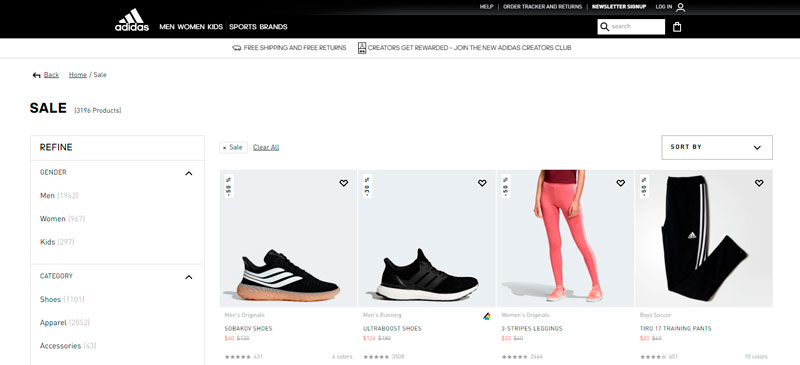Click the Clear All link
800x365 pixels.
[x=266, y=148]
